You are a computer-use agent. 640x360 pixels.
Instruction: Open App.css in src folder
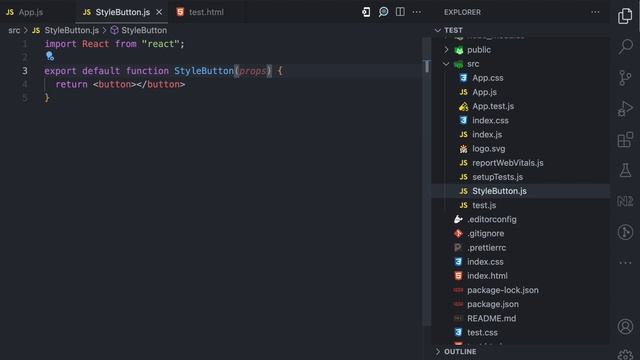click(x=488, y=78)
